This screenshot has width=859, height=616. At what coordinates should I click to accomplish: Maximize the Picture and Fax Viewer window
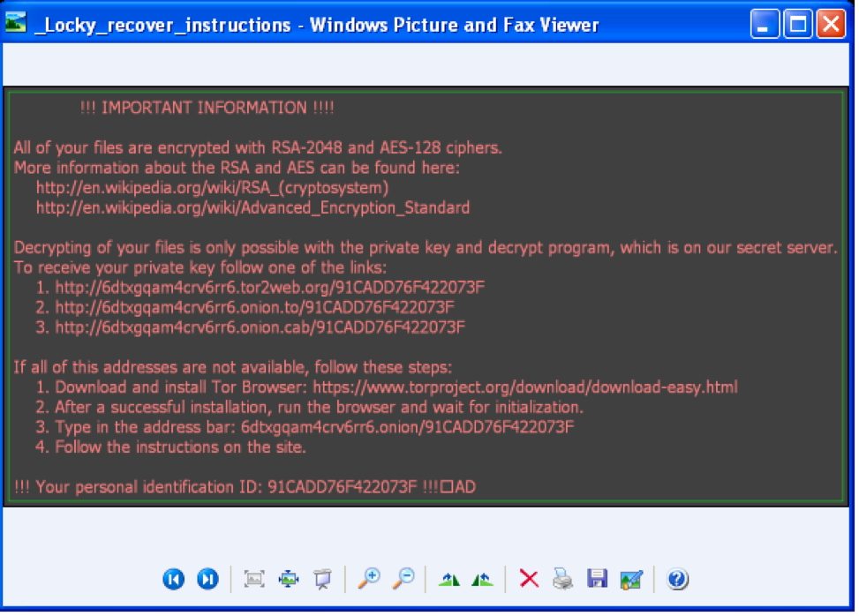tap(798, 24)
